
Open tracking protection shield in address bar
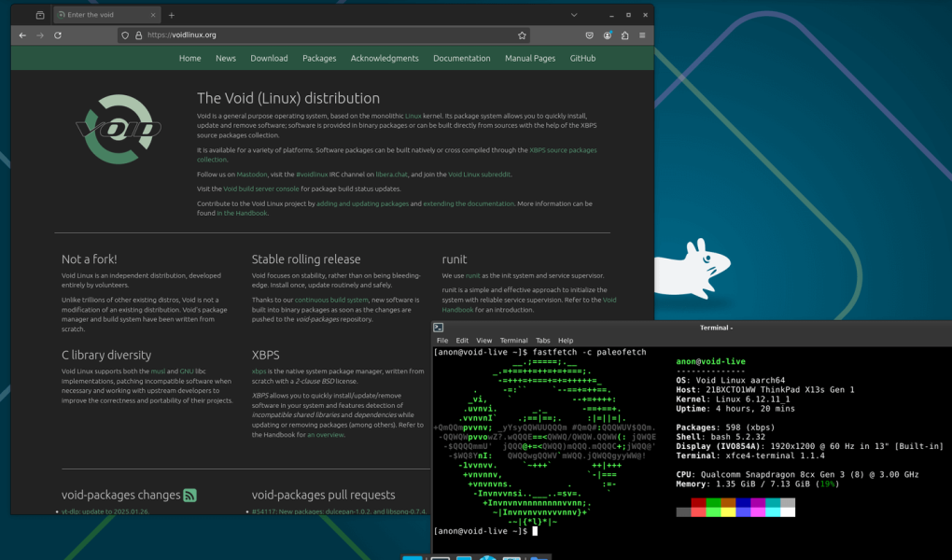pos(125,35)
